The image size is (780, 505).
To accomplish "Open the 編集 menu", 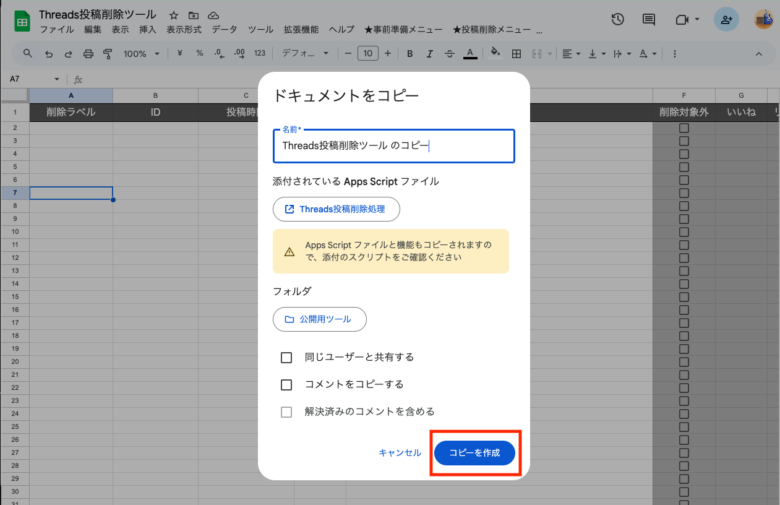I will pos(93,30).
